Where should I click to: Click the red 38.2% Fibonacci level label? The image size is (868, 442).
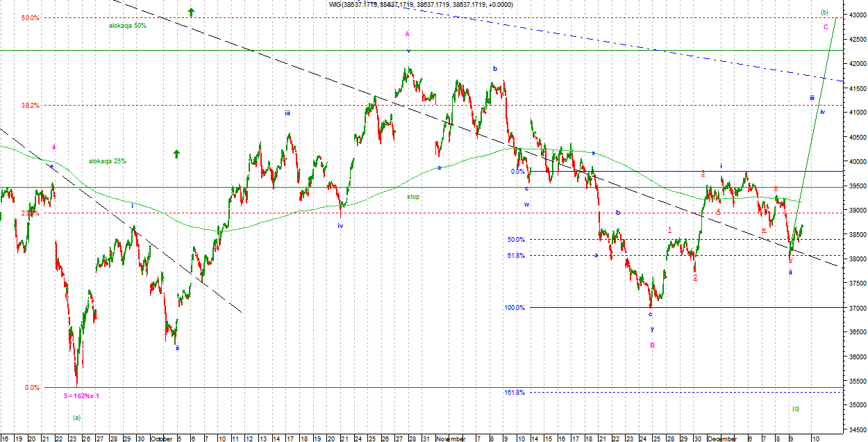pyautogui.click(x=30, y=106)
